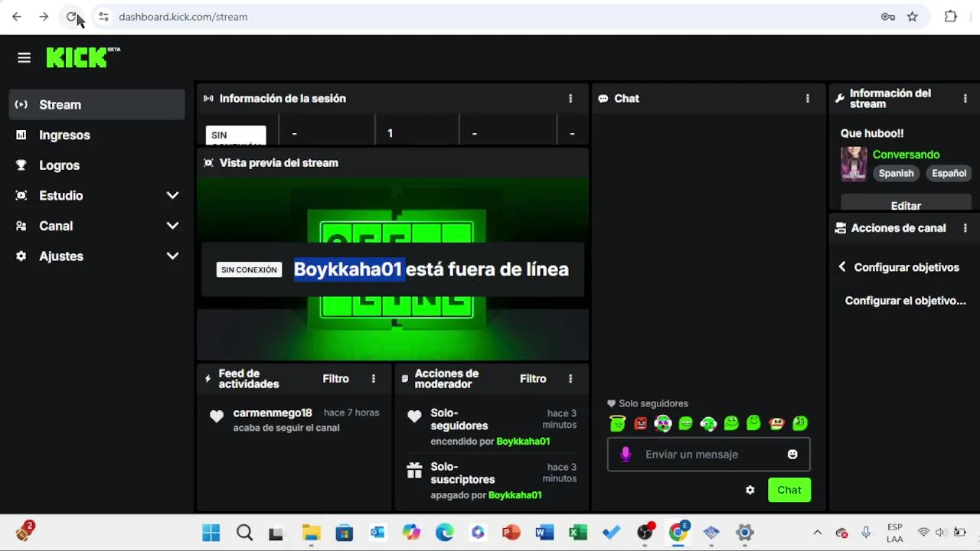Reload the browser page
This screenshot has width=980, height=551.
pos(71,17)
